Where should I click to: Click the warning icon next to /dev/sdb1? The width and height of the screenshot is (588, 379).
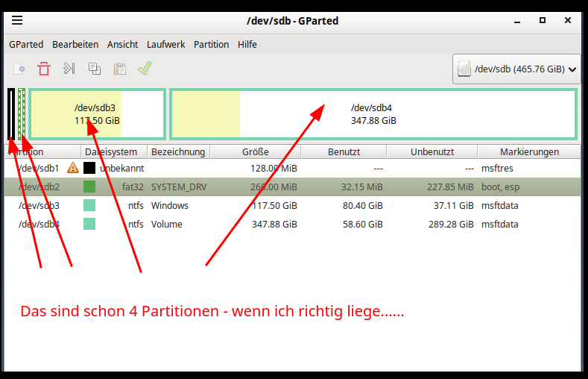(x=73, y=168)
